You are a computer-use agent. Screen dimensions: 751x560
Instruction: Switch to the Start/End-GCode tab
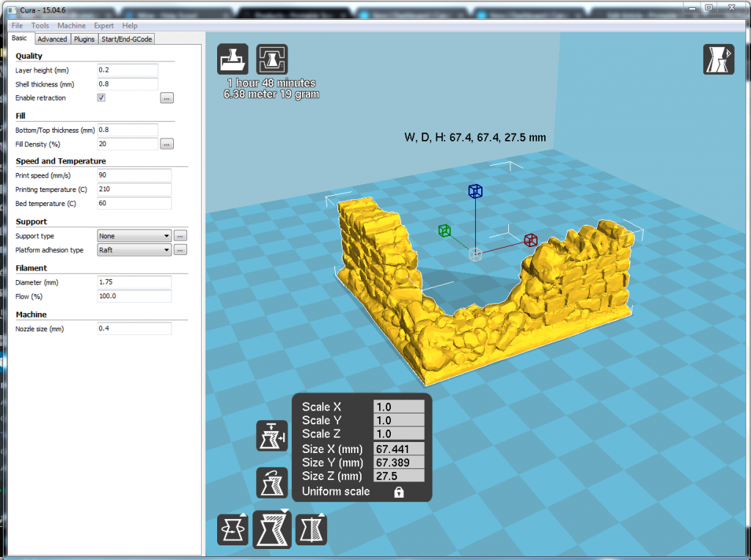coord(126,40)
